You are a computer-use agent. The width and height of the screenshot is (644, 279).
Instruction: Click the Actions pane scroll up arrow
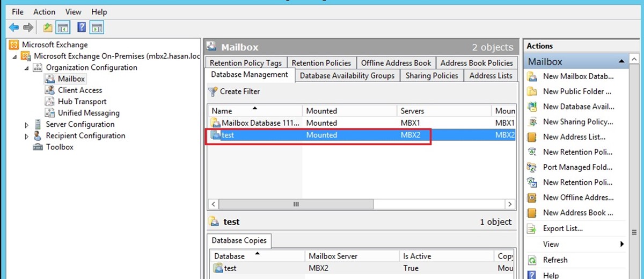(x=634, y=58)
